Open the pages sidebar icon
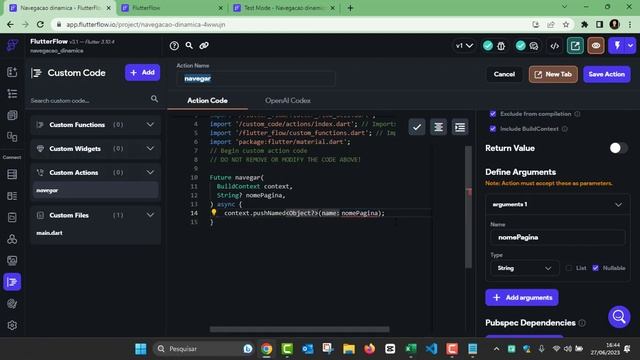Screen dimensions: 640x360 12,116
